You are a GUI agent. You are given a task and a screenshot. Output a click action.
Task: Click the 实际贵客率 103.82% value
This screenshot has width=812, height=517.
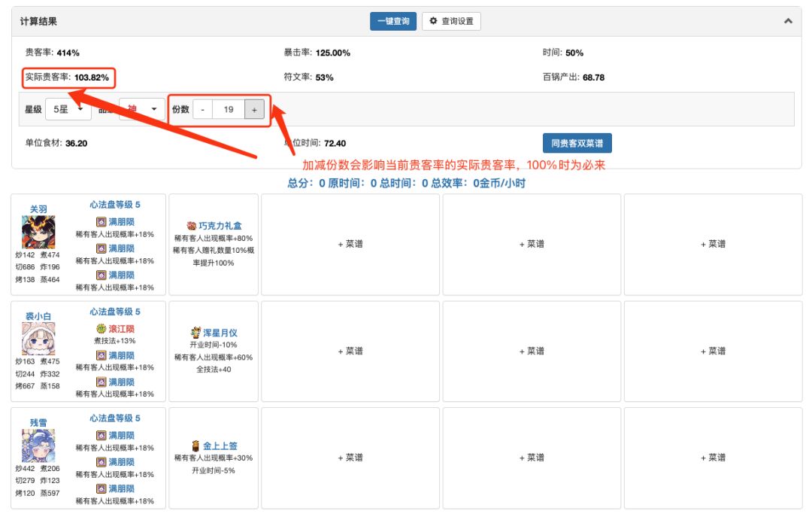click(92, 78)
